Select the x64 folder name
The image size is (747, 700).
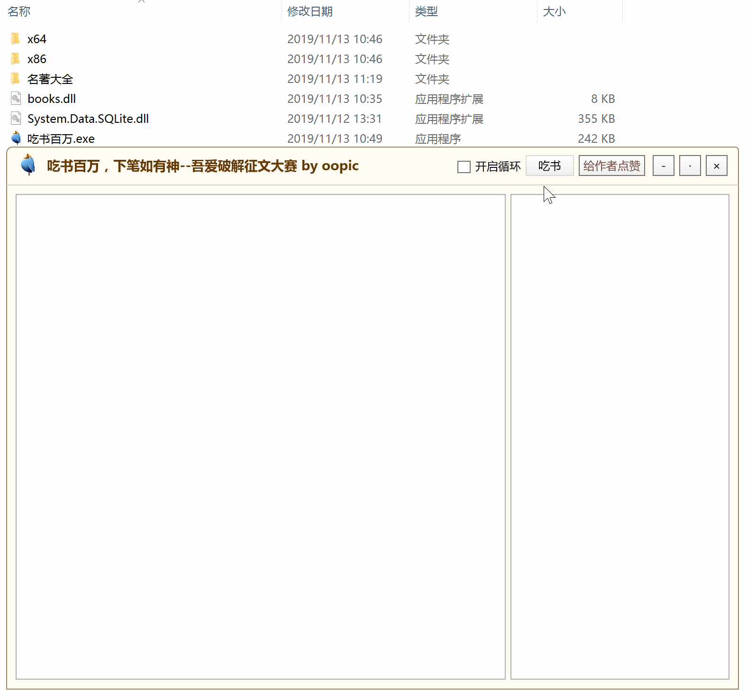tap(37, 39)
